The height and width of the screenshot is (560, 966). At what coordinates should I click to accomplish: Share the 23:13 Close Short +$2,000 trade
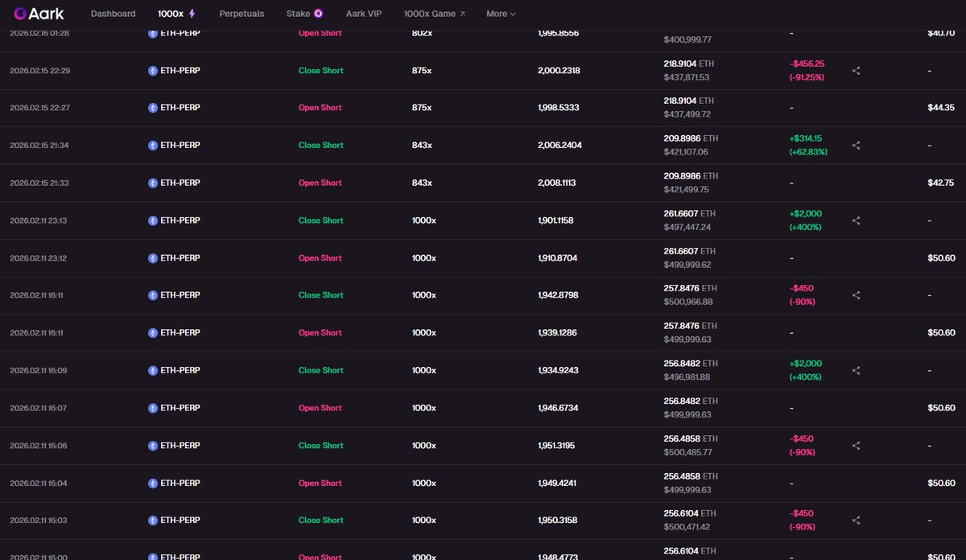tap(857, 220)
